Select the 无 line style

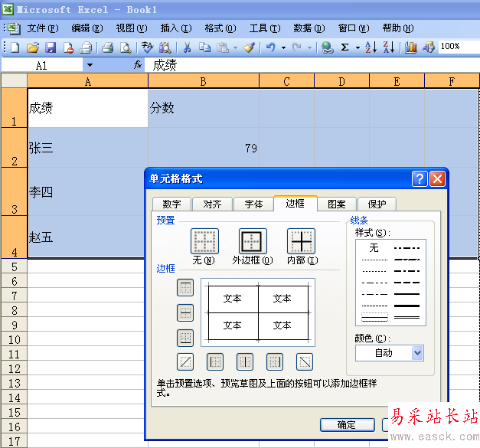click(x=374, y=247)
